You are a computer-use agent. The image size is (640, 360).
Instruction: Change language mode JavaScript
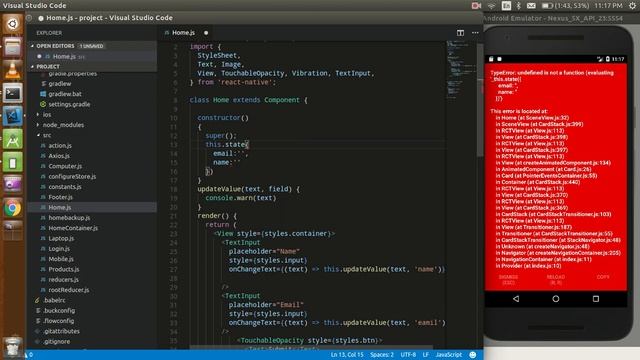449,355
